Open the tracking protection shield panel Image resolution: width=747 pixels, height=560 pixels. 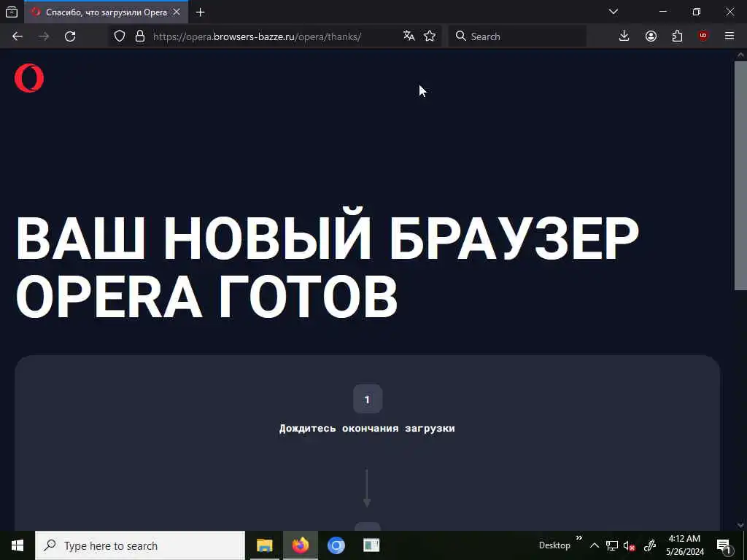coord(120,36)
